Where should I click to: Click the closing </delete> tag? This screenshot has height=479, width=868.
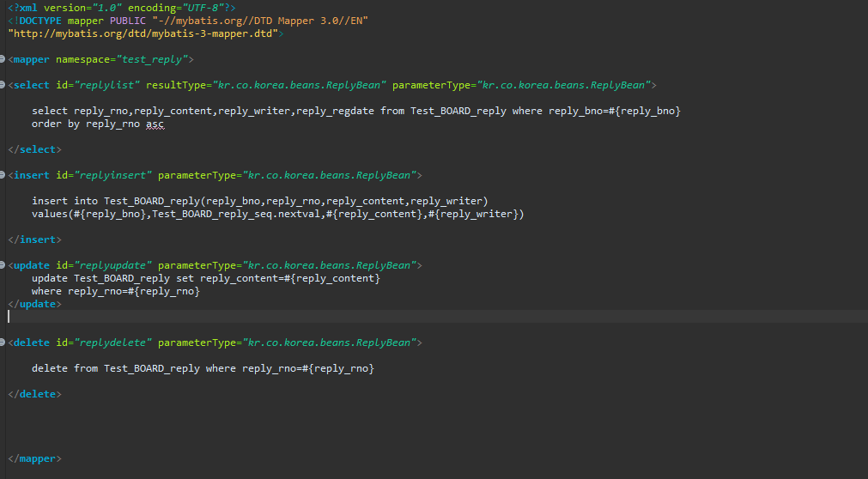pos(35,394)
